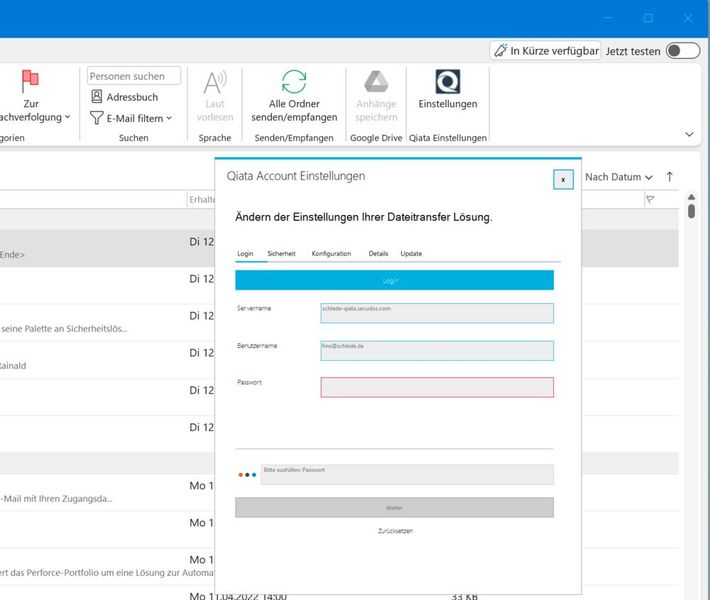Open the Adressbuch address book
Viewport: 710px width, 600px height.
point(125,97)
